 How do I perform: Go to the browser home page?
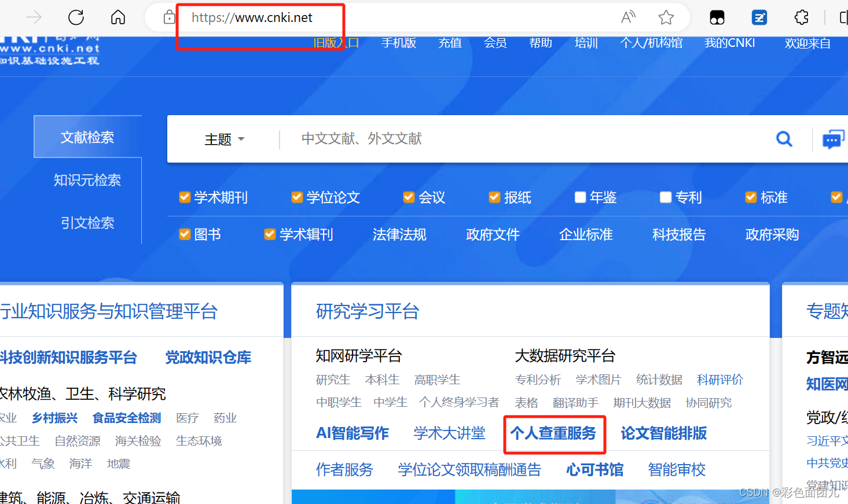[118, 17]
